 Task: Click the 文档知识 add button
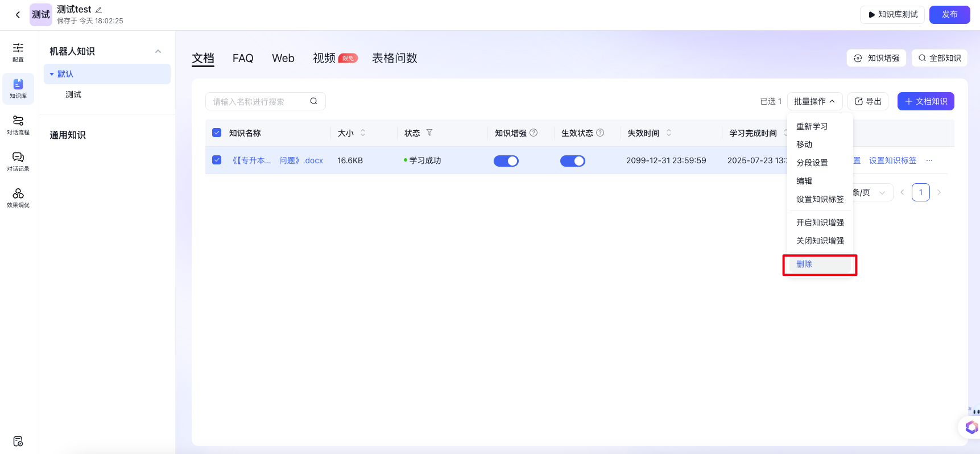pos(925,101)
